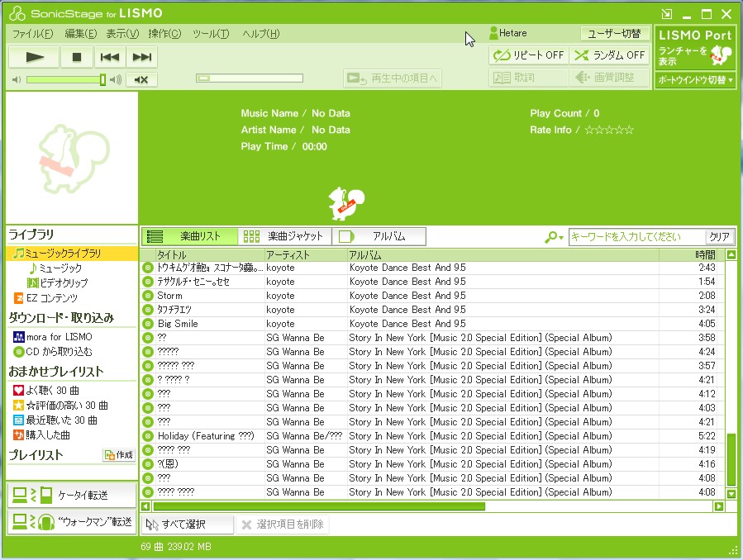Screen dimensions: 743x560
Task: Open the ツール(T) menu
Action: click(211, 34)
